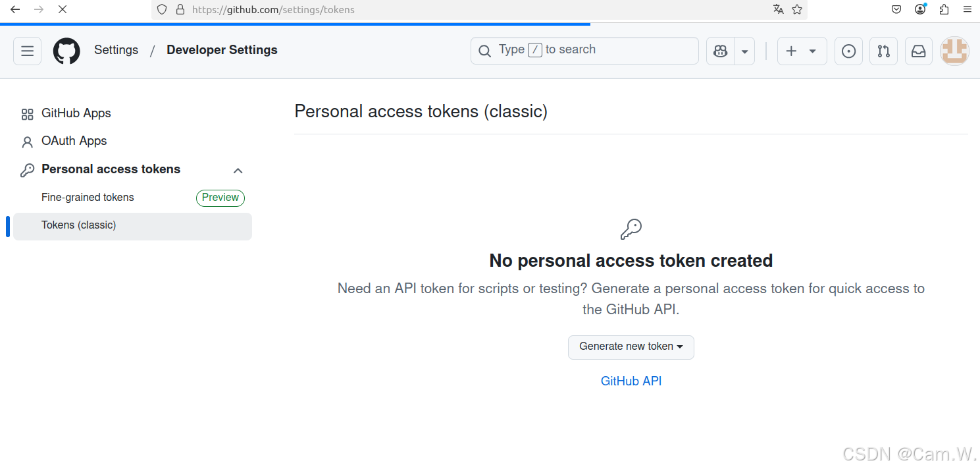Focus the Type / to search field

point(584,51)
